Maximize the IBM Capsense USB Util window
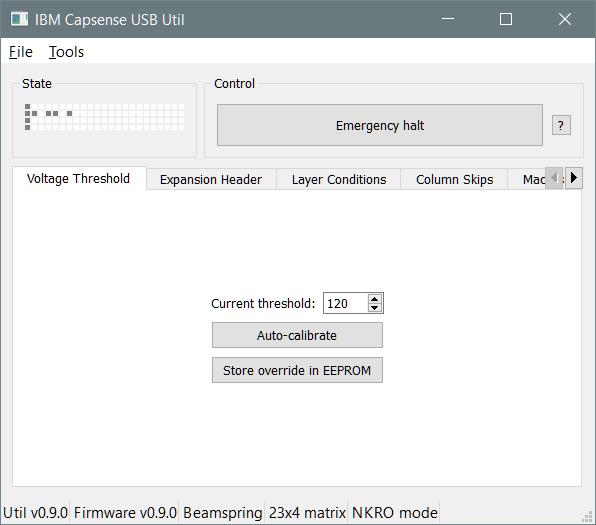 click(506, 19)
